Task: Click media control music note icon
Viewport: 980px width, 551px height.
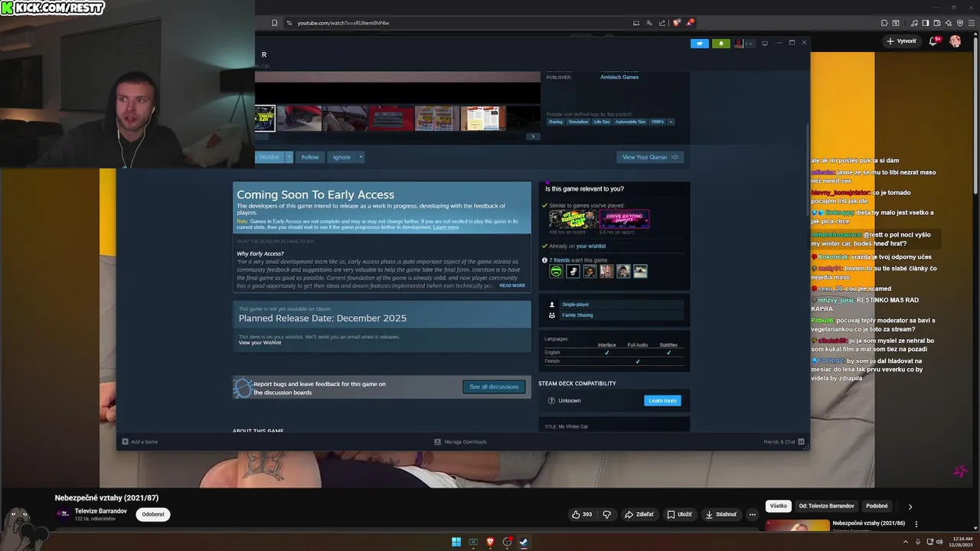Action: [914, 23]
